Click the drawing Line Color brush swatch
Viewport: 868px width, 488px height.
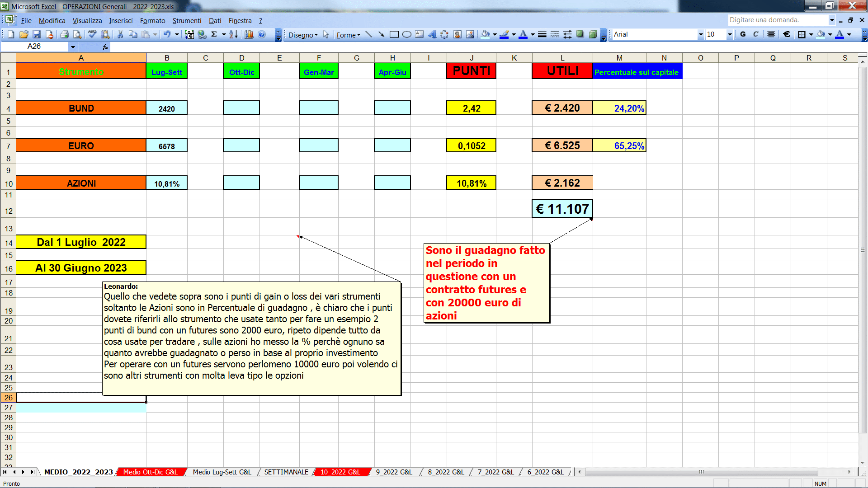click(504, 34)
